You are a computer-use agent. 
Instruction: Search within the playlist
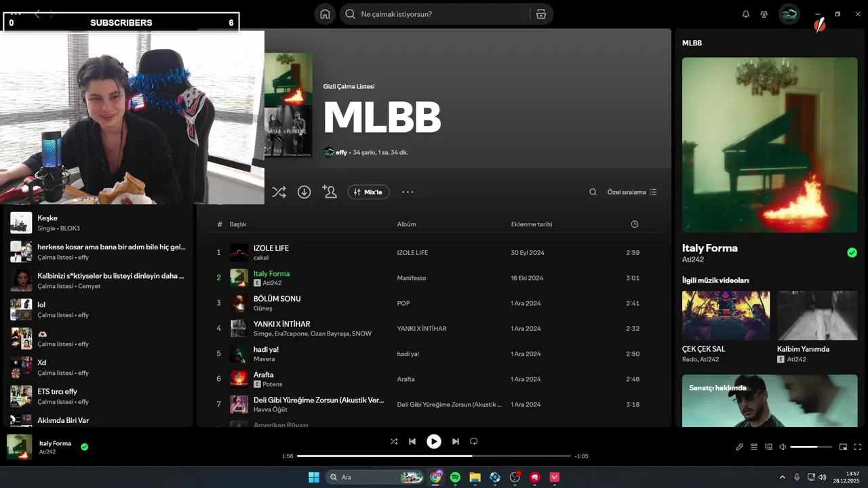coord(593,192)
